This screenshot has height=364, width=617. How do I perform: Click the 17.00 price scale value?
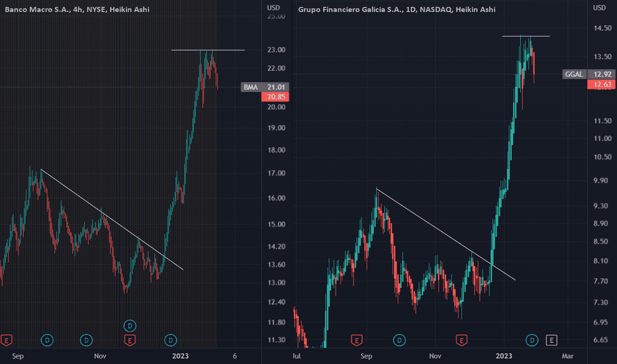[x=276, y=173]
